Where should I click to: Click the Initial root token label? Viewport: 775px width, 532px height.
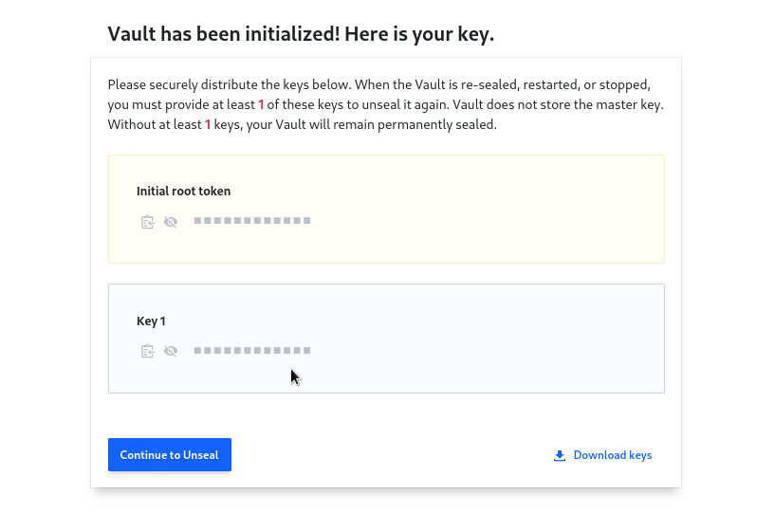point(183,192)
